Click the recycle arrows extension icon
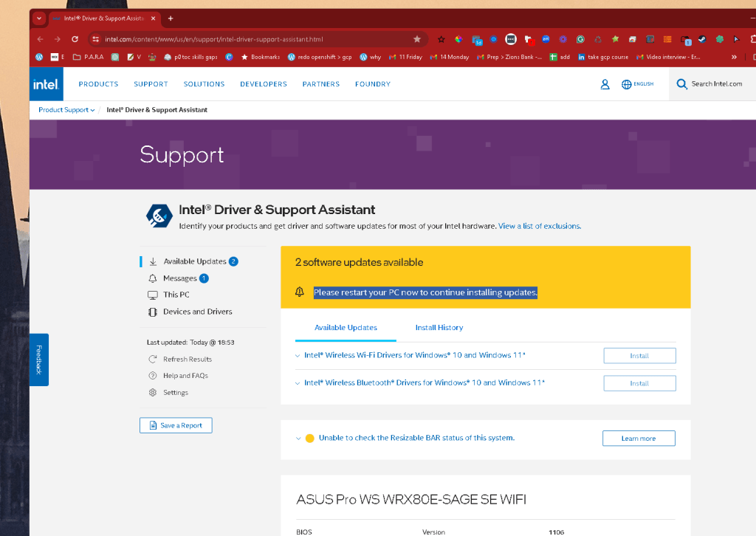 pos(598,39)
